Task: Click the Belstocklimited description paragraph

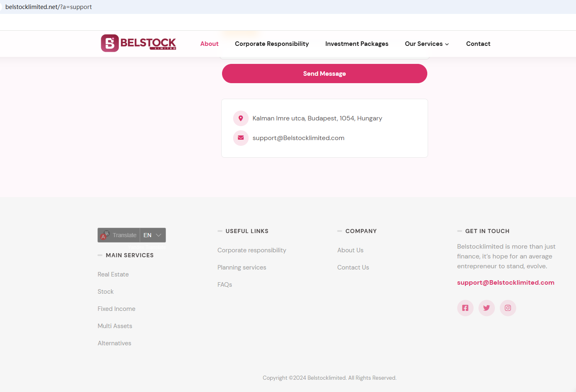Action: (x=506, y=256)
